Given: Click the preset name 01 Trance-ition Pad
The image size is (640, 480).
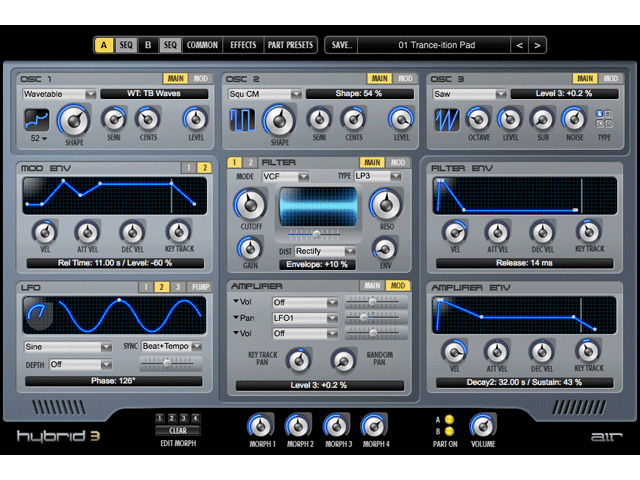Looking at the screenshot, I should pos(437,45).
